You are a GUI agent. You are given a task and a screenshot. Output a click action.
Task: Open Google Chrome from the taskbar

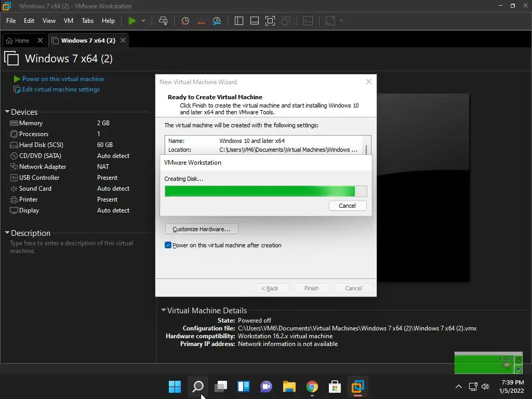[312, 387]
